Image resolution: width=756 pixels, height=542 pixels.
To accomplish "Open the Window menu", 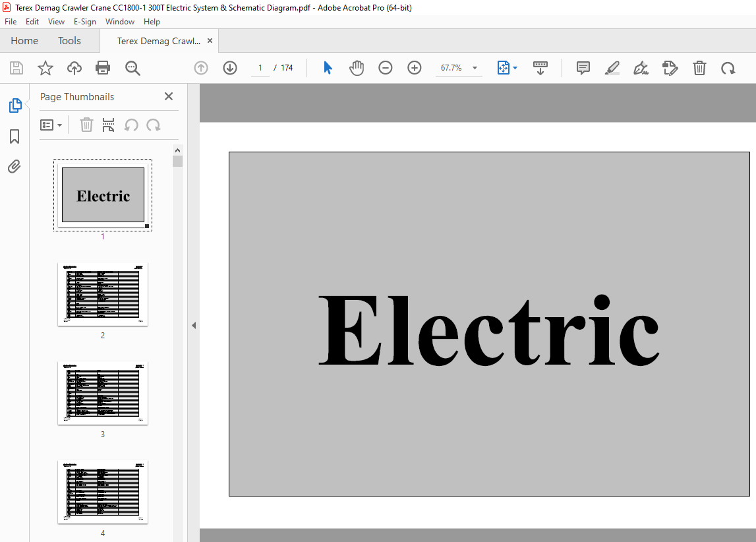I will [120, 22].
